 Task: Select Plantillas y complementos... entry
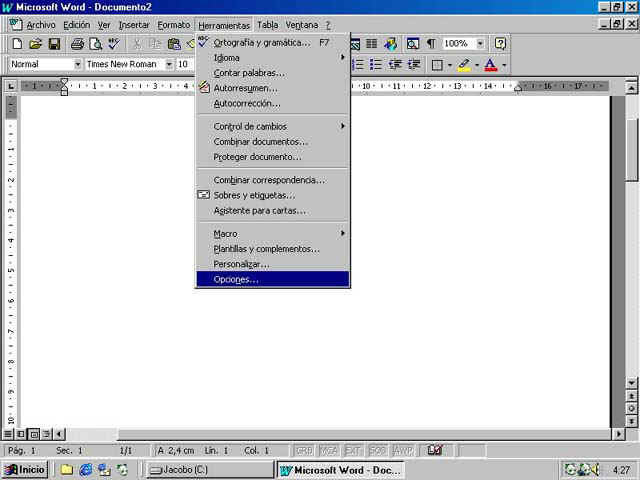pyautogui.click(x=273, y=249)
